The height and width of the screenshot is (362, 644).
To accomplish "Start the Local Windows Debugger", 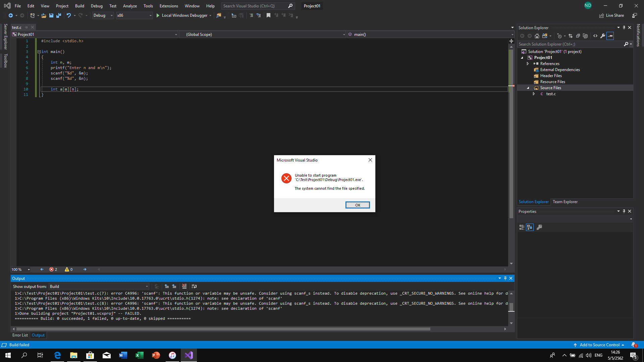I will [181, 15].
